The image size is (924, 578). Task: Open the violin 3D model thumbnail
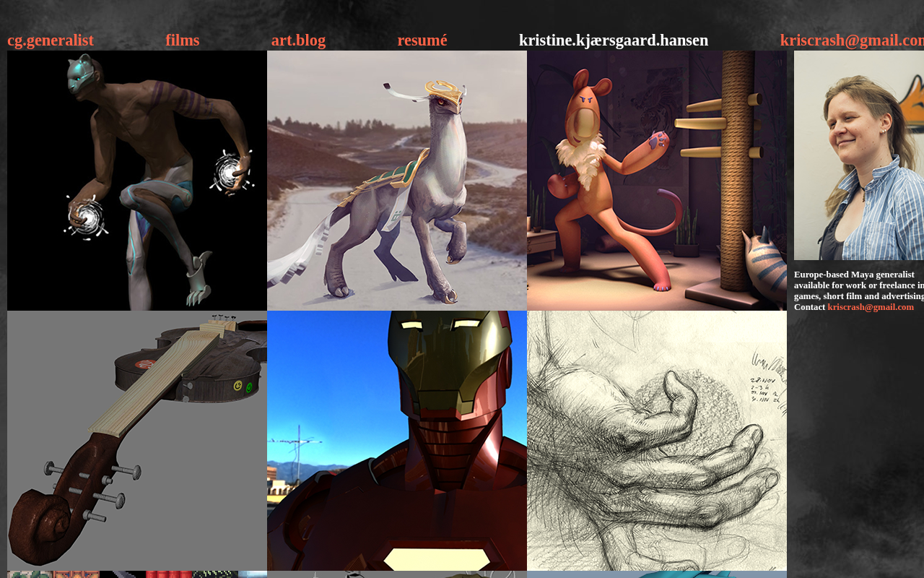click(x=137, y=441)
